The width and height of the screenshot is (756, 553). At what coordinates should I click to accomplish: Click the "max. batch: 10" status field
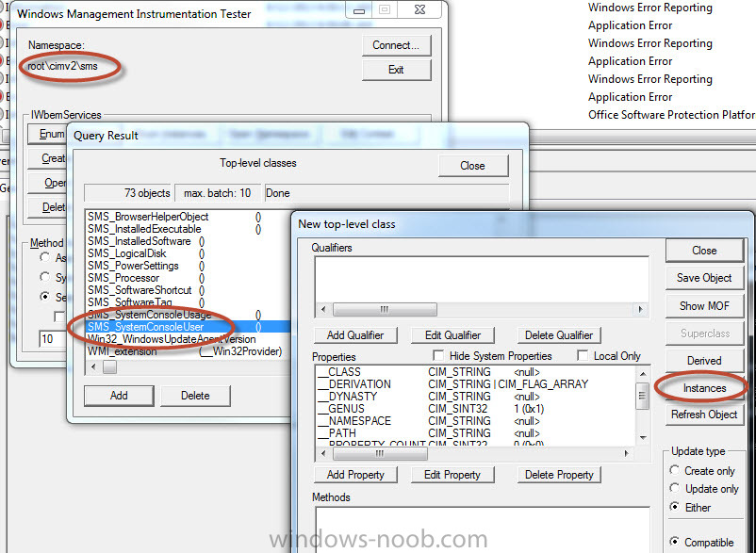[x=218, y=193]
